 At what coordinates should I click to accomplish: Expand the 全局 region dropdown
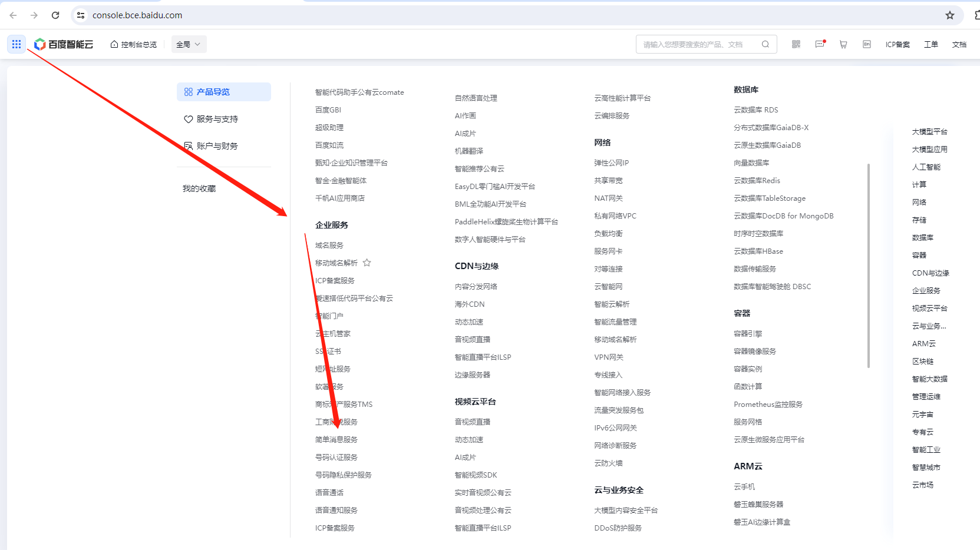pyautogui.click(x=189, y=44)
